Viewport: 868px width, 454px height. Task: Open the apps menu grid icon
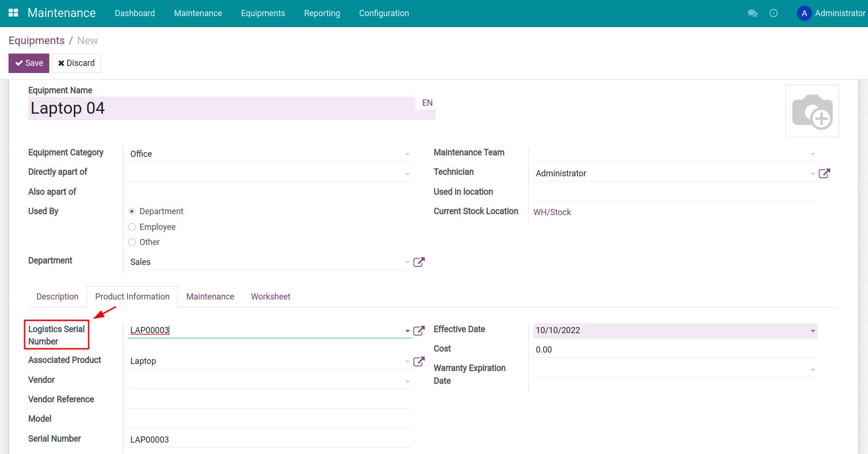pyautogui.click(x=13, y=13)
